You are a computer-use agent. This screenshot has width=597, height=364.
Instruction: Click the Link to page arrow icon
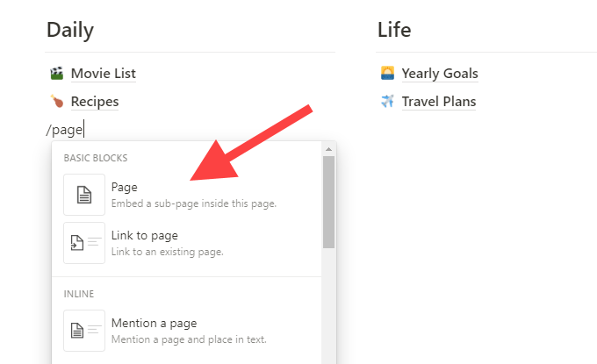coord(84,243)
